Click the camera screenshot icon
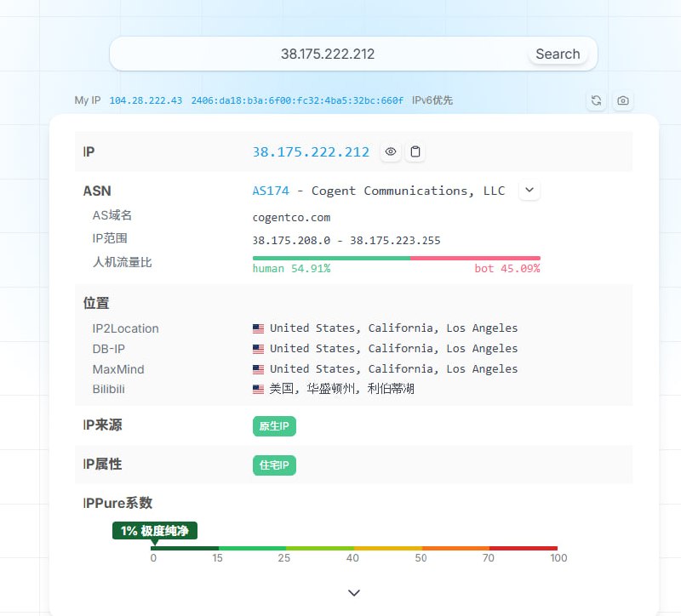The width and height of the screenshot is (681, 616). click(623, 100)
